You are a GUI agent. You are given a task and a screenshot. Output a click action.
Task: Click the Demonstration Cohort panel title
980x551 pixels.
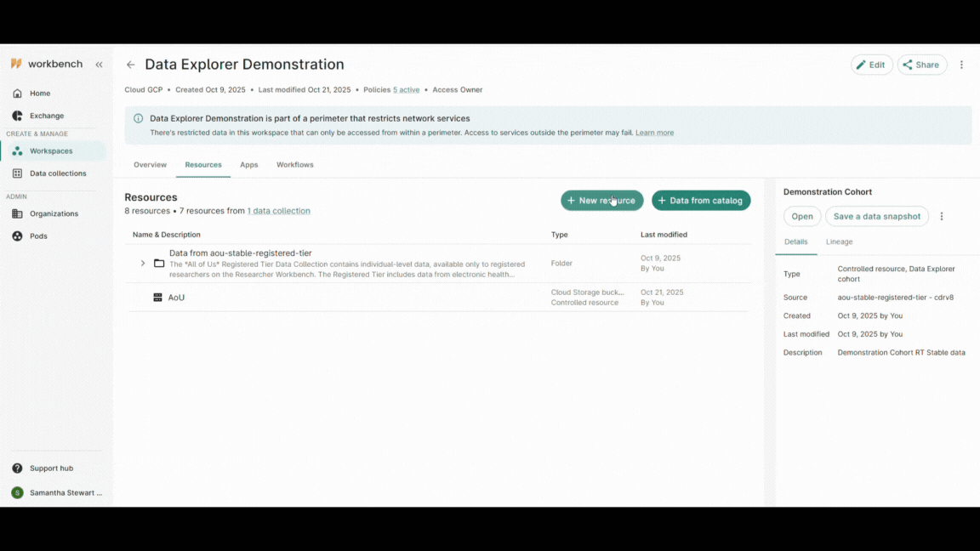tap(828, 192)
